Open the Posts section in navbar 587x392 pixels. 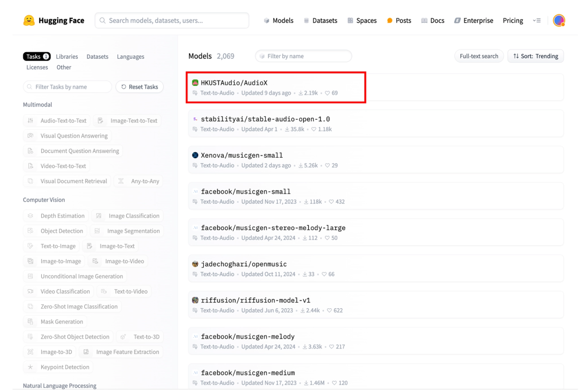(399, 21)
